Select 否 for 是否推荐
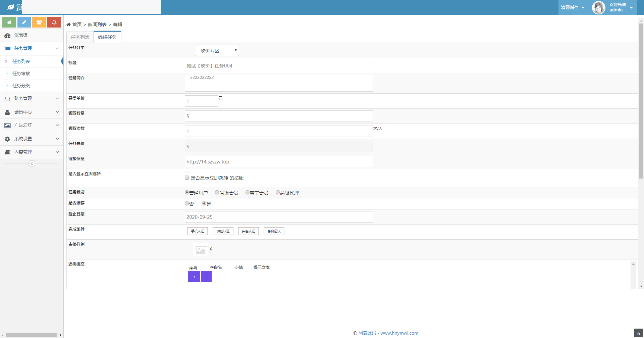The width and height of the screenshot is (644, 338). (x=187, y=204)
